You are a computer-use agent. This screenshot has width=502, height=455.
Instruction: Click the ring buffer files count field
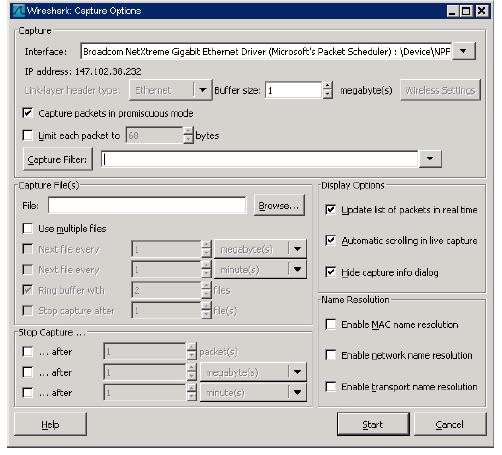[166, 290]
